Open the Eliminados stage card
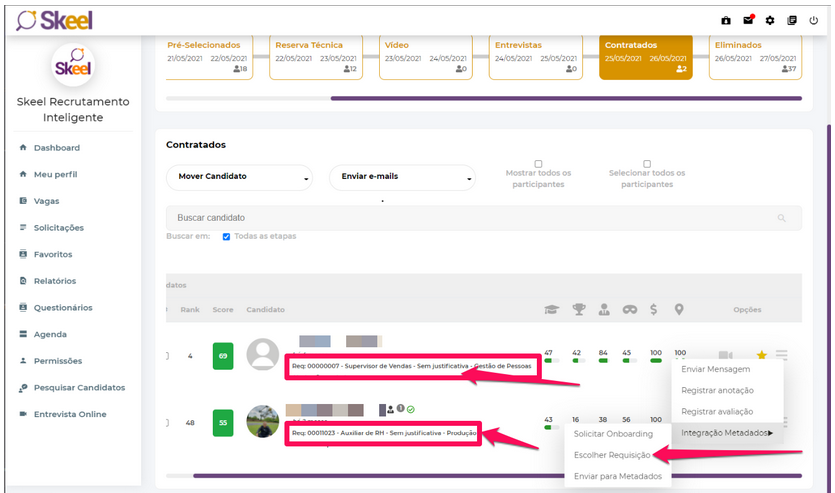 (756, 57)
